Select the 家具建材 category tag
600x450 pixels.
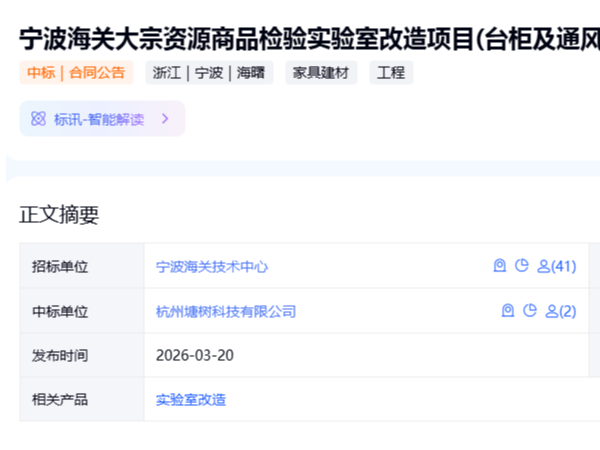tap(321, 72)
